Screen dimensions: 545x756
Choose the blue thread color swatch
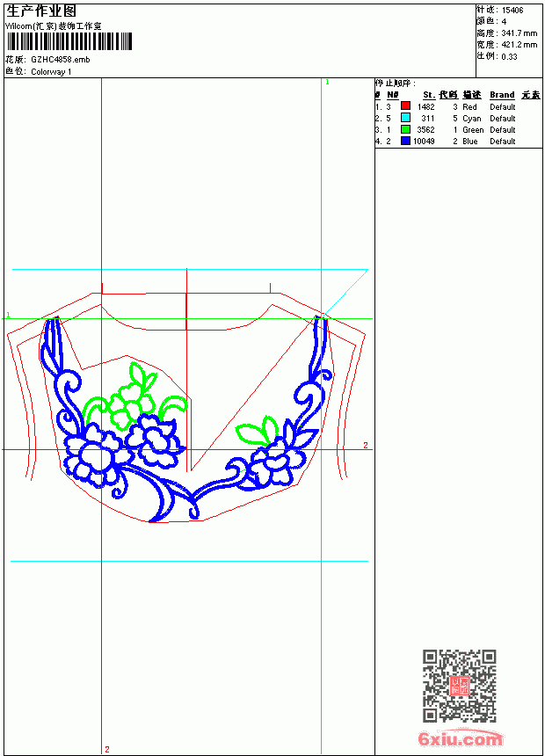(x=405, y=141)
